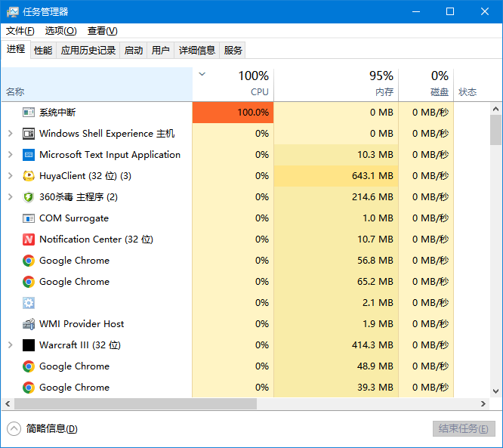Image resolution: width=503 pixels, height=448 pixels.
Task: Click the Microsoft Text Input Application icon
Action: click(29, 155)
